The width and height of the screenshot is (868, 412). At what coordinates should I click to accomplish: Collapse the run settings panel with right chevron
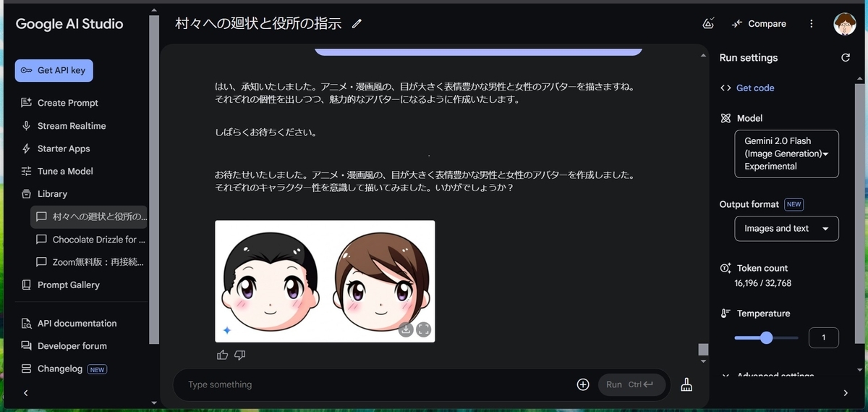click(846, 393)
